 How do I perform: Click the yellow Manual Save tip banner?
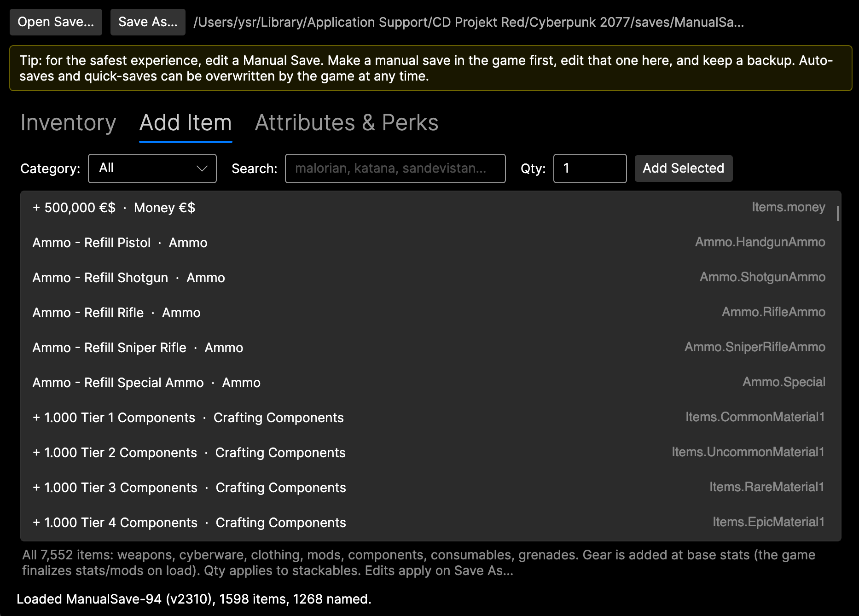[431, 68]
